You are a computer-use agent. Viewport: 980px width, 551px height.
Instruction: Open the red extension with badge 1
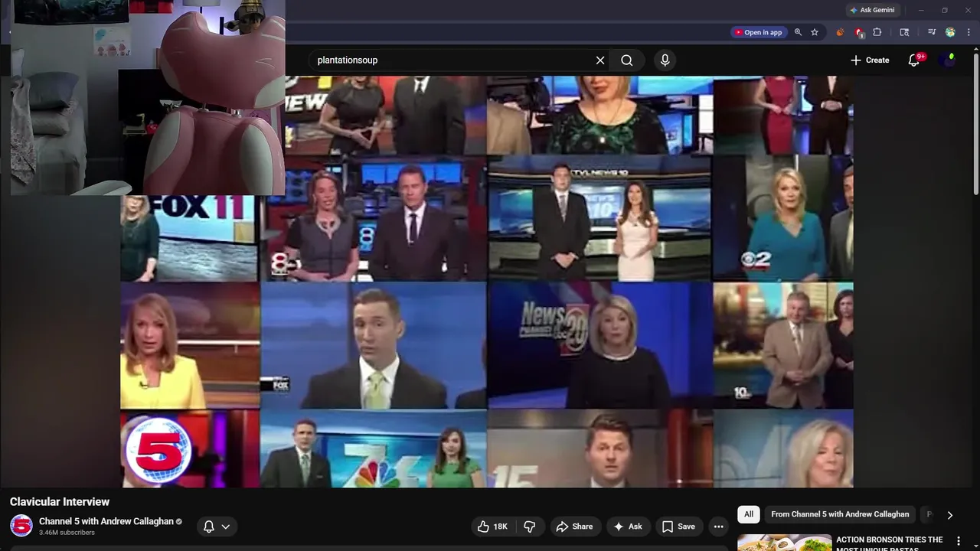859,32
